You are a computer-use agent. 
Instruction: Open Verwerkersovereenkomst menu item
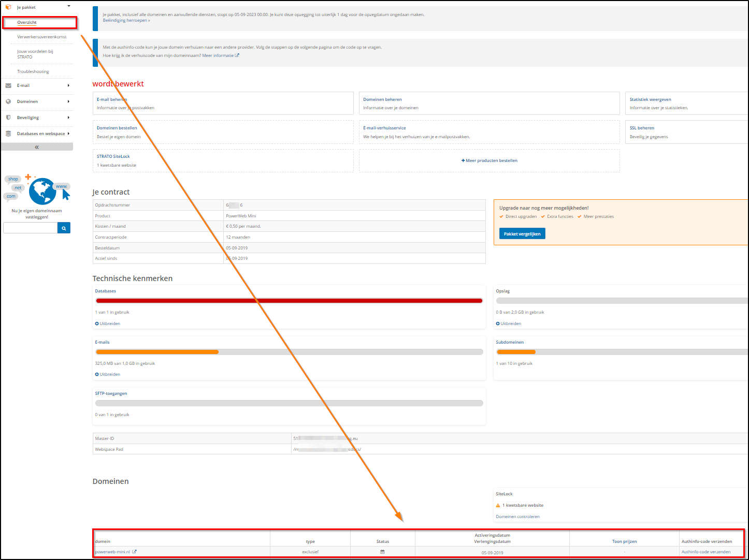pyautogui.click(x=42, y=37)
